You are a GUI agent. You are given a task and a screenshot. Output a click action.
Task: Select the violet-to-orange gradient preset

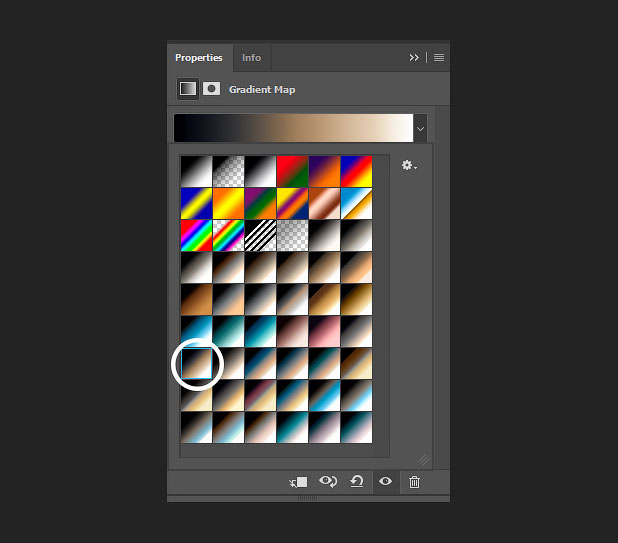tap(324, 171)
